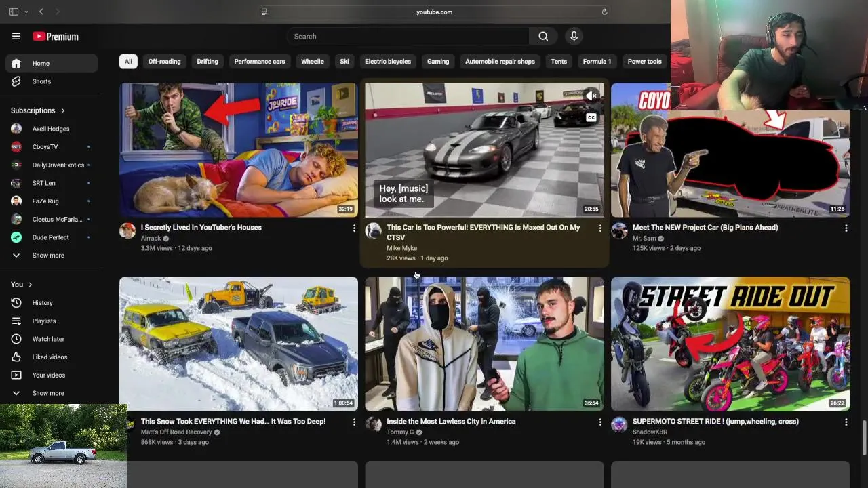Select the Formula 1 chip
The height and width of the screenshot is (488, 868).
click(x=597, y=62)
